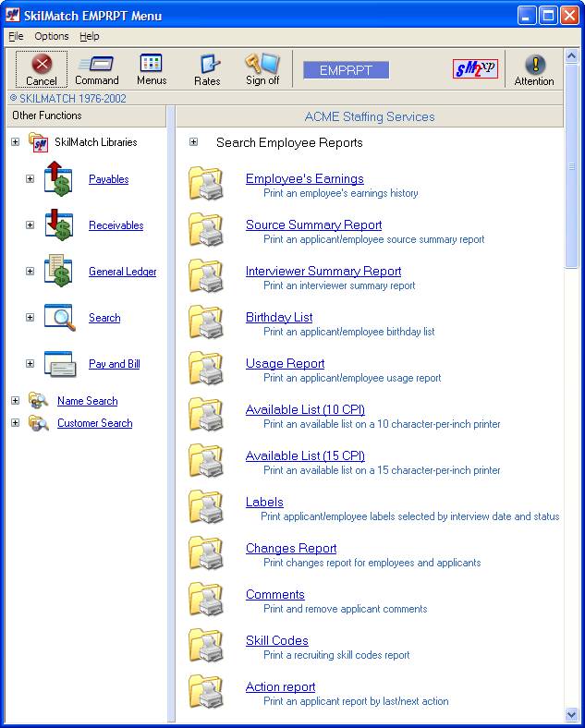The image size is (585, 728).
Task: Expand the SkilMatch Libraries tree node
Action: 16,142
